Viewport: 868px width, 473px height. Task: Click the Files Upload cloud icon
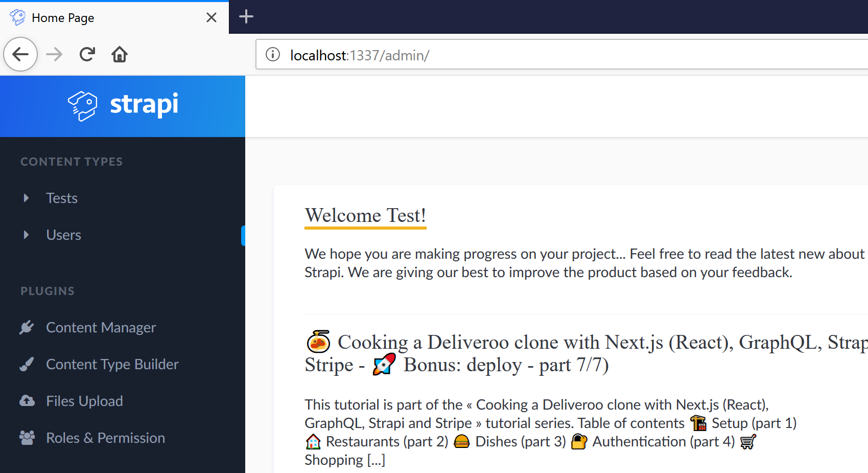pos(27,400)
